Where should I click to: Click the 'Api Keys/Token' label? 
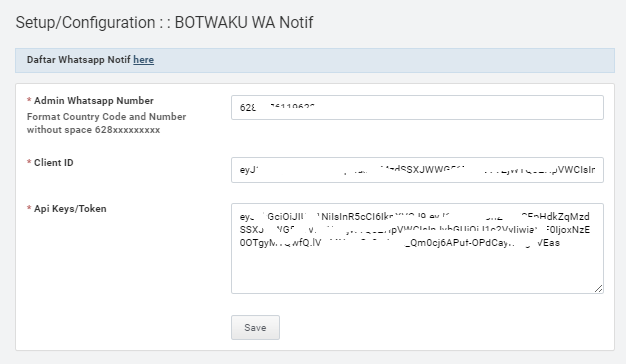coord(70,209)
